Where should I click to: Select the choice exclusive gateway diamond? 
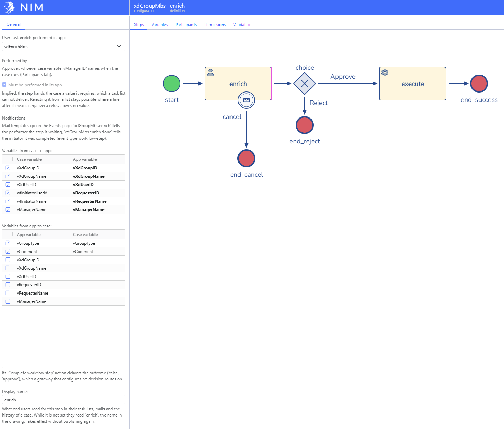pos(305,84)
